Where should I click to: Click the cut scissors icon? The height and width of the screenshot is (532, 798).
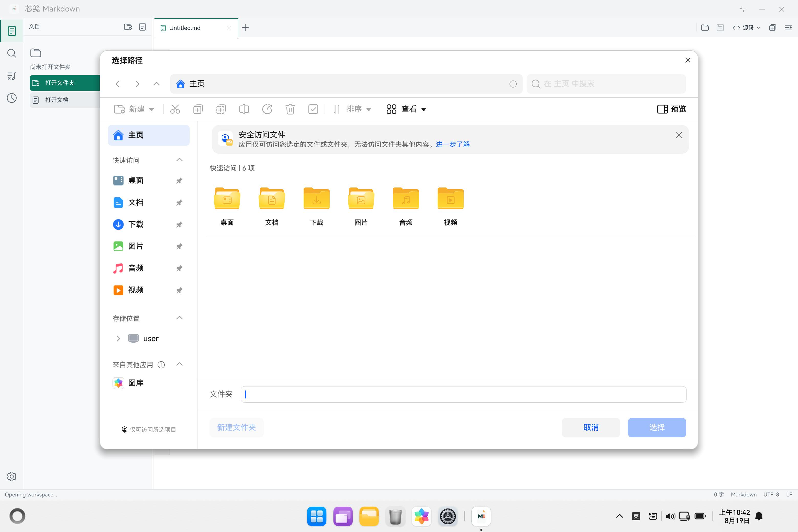pyautogui.click(x=175, y=109)
